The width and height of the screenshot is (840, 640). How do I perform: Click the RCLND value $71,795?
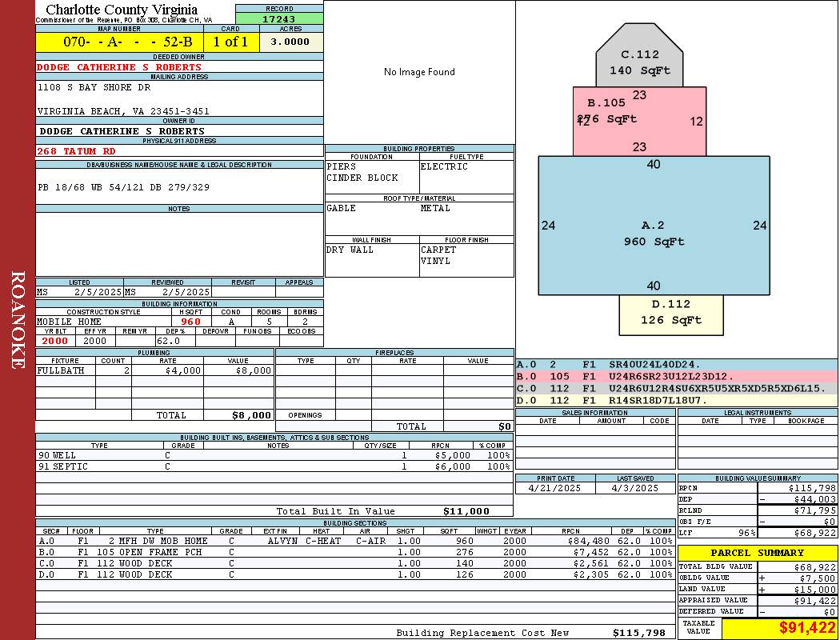[x=815, y=510]
